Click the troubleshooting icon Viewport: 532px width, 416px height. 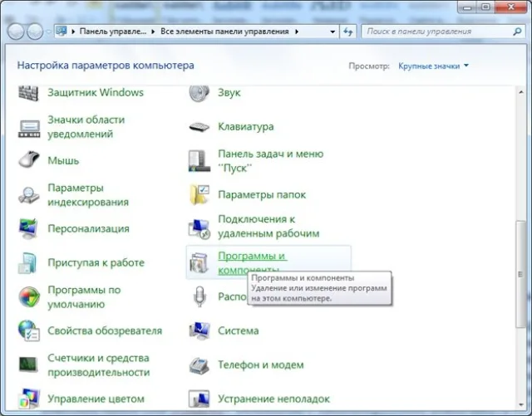click(199, 399)
